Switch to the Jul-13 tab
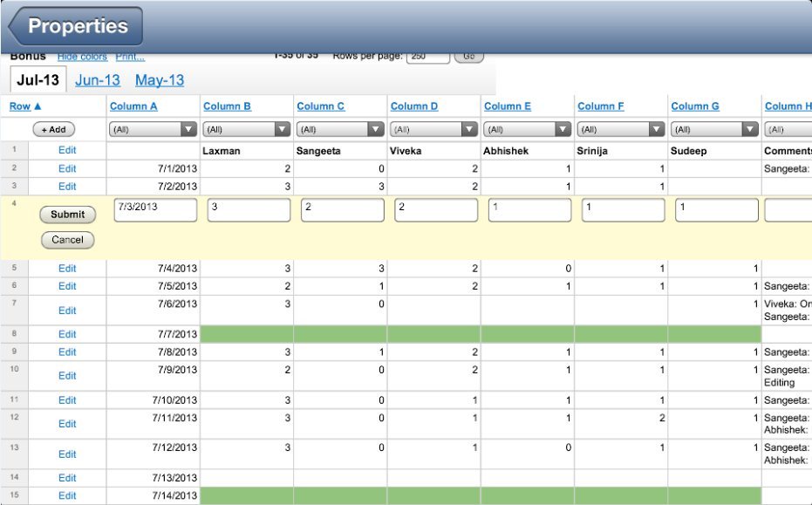812x505 pixels. tap(38, 79)
